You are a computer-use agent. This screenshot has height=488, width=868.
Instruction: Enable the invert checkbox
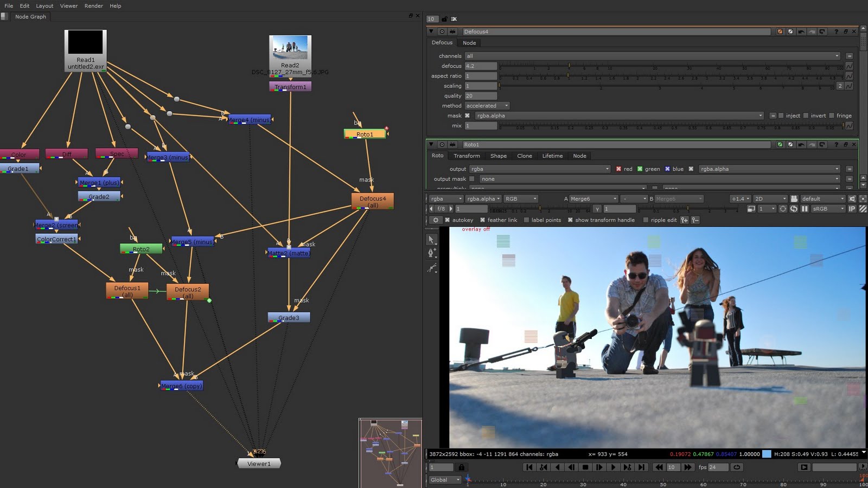pyautogui.click(x=806, y=115)
